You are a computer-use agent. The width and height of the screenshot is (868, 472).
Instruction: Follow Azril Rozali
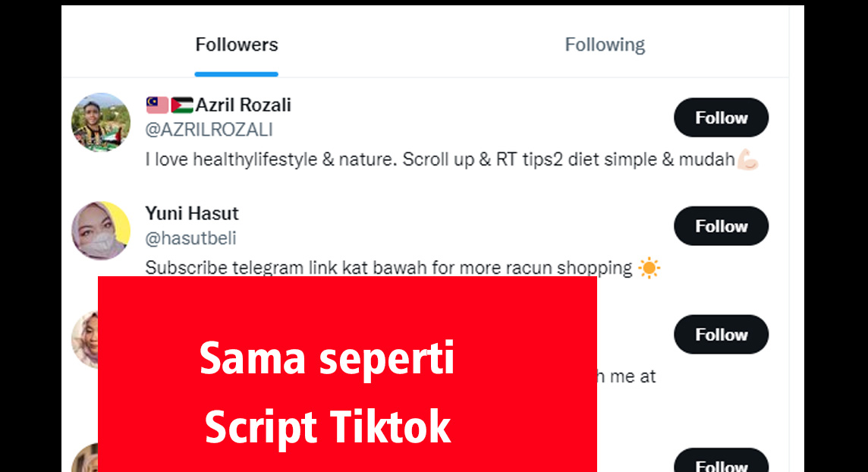(x=722, y=118)
